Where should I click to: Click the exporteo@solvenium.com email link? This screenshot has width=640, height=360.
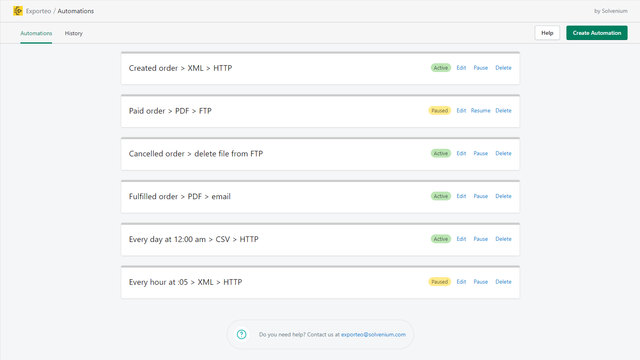coord(373,334)
